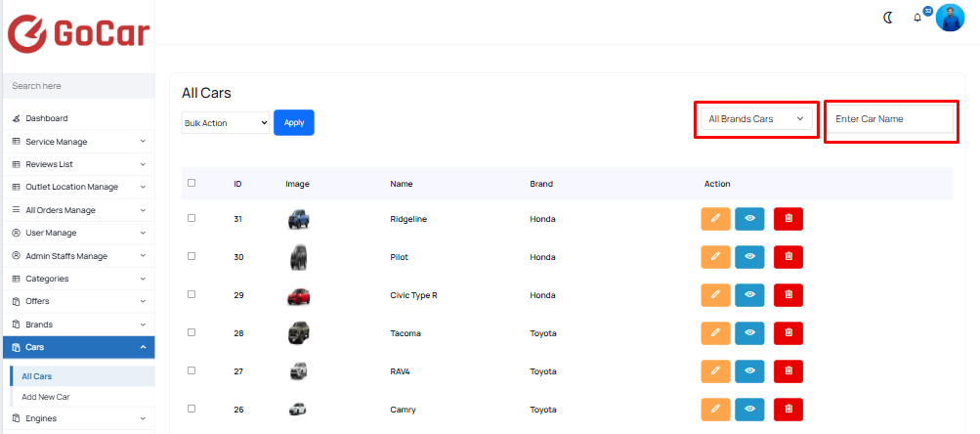
Task: Open the Tacoma car thumbnail image
Action: point(298,333)
